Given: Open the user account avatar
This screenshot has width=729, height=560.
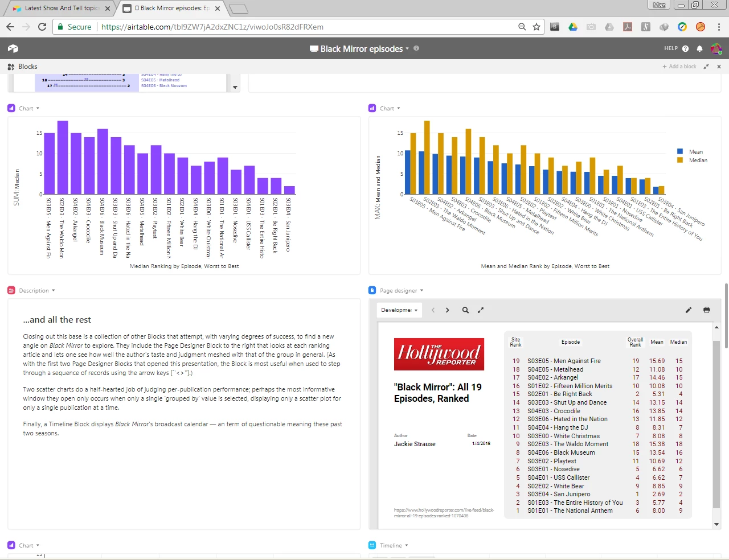Looking at the screenshot, I should [x=716, y=49].
